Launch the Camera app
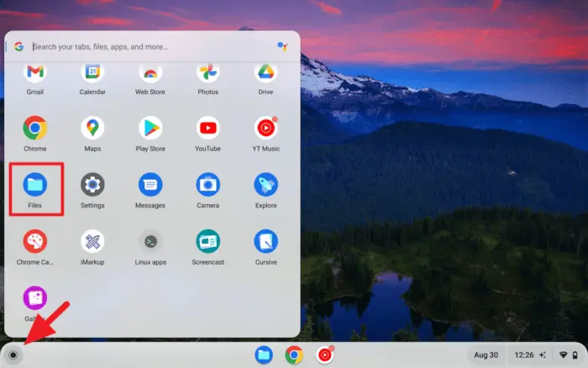This screenshot has width=588, height=368. point(207,185)
